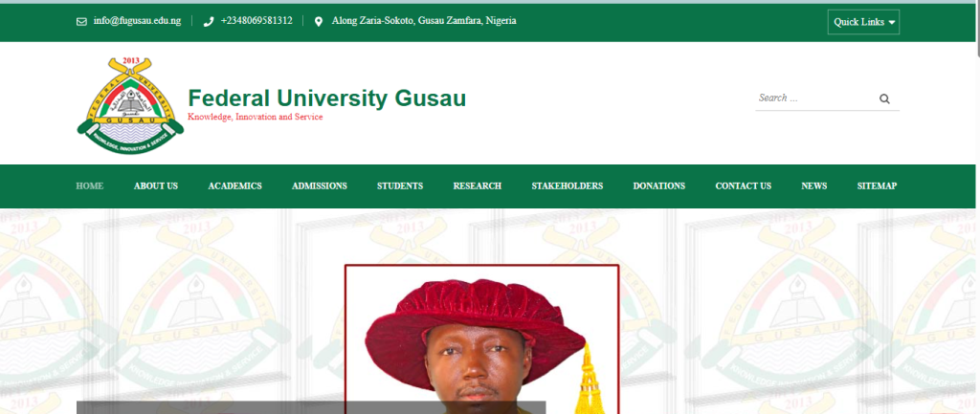
Task: Open the About Us menu
Action: [x=156, y=186]
